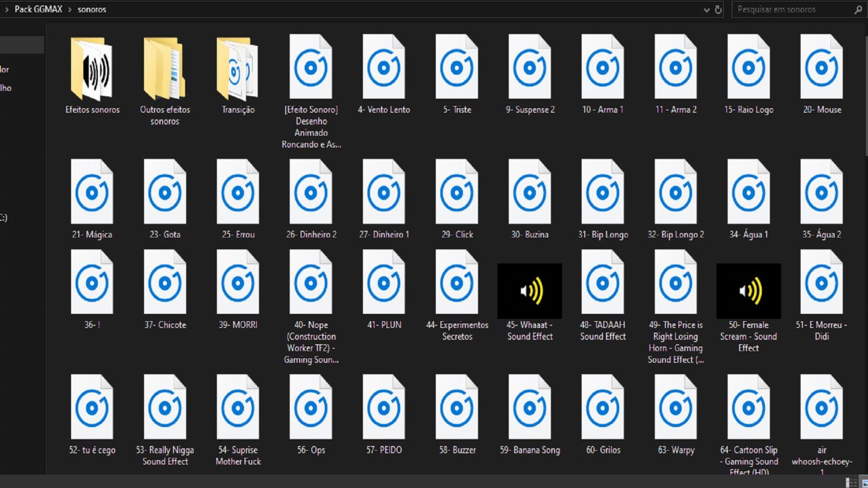The width and height of the screenshot is (868, 488).
Task: Switch to details view in status bar
Action: (851, 482)
